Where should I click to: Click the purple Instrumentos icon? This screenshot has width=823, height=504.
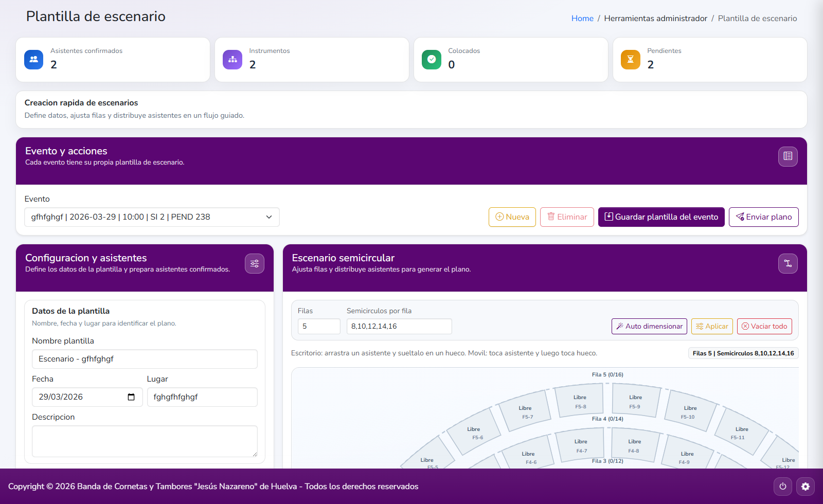[232, 60]
